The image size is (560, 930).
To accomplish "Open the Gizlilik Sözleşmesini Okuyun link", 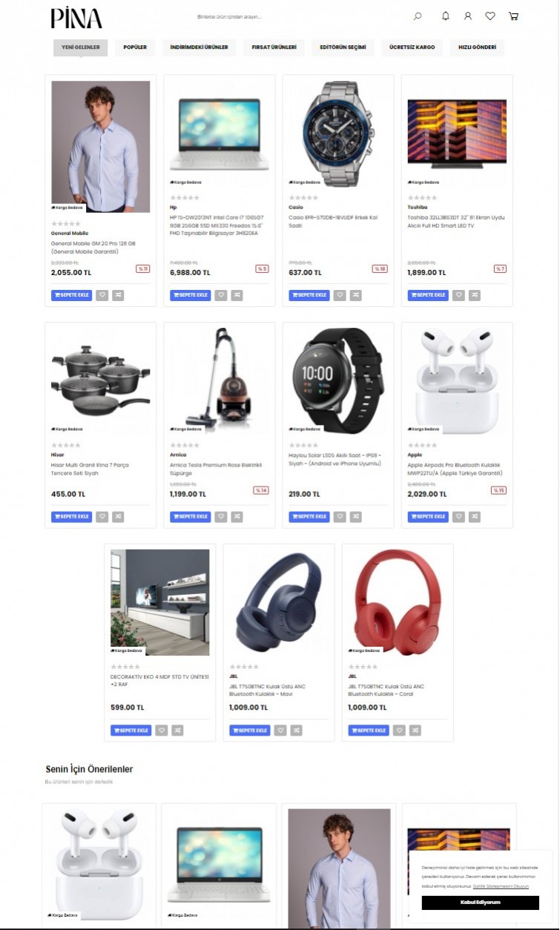I will click(501, 886).
